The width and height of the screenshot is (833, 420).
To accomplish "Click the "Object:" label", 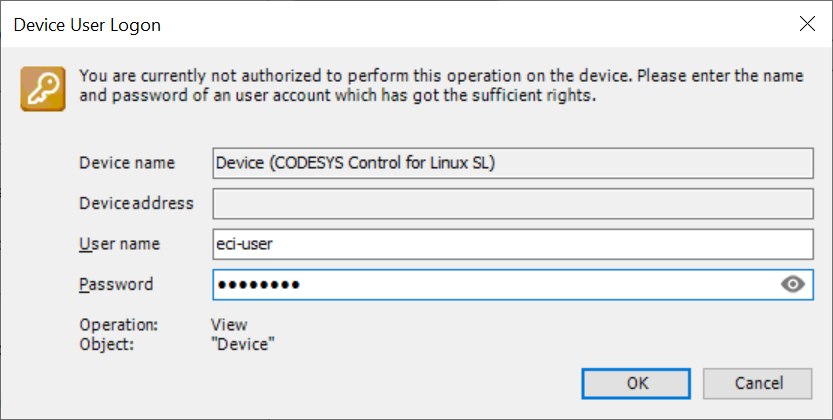I will [106, 345].
